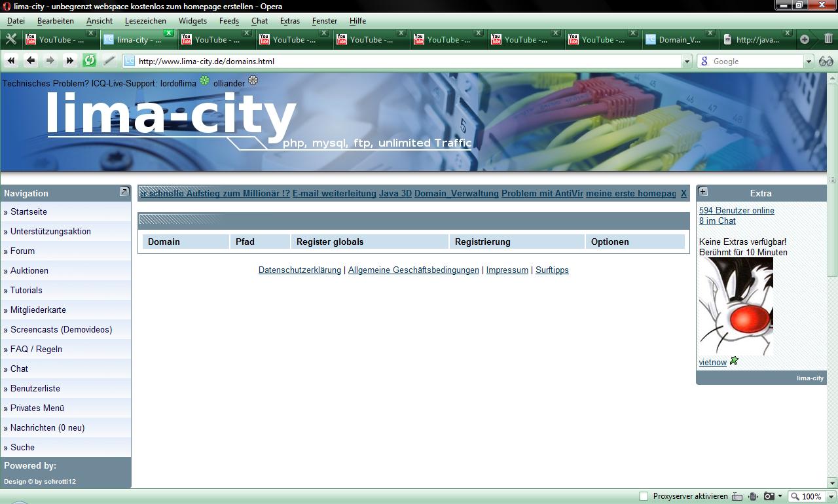Click the fast forward navigation button
This screenshot has width=838, height=504.
pos(69,61)
